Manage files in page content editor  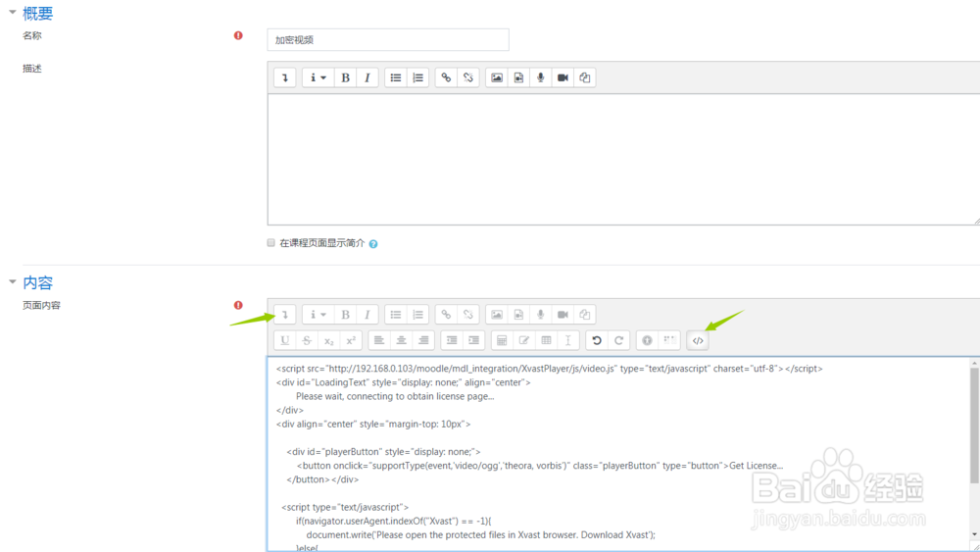[585, 315]
